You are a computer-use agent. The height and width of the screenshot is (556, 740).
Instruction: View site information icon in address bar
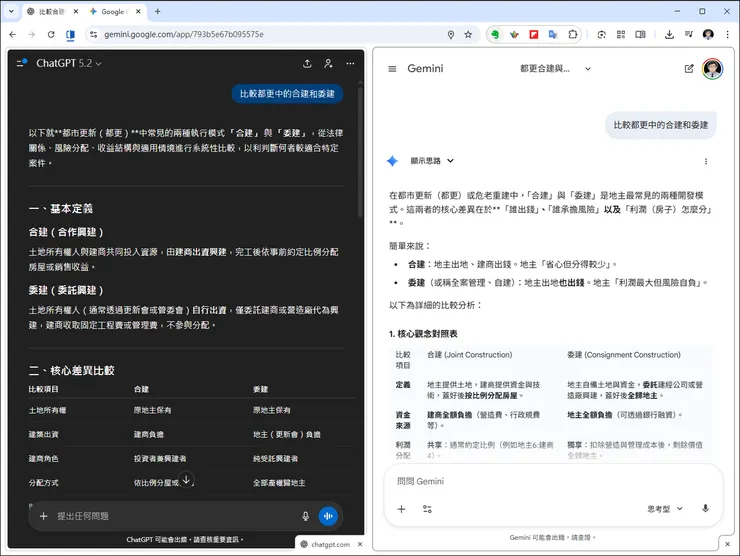(93, 34)
